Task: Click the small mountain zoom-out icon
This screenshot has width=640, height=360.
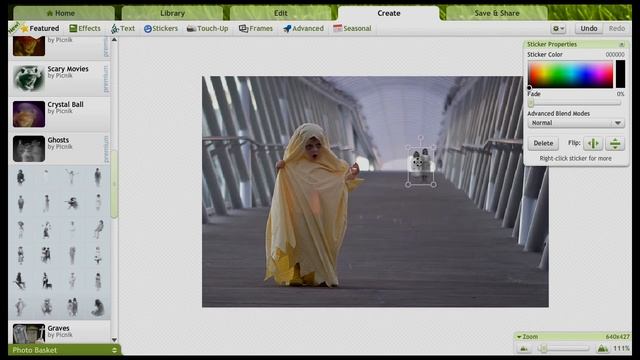Action: click(x=524, y=348)
